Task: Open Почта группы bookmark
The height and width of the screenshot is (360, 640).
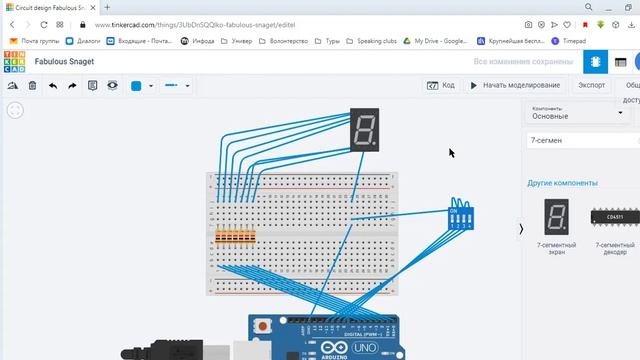Action: point(35,41)
